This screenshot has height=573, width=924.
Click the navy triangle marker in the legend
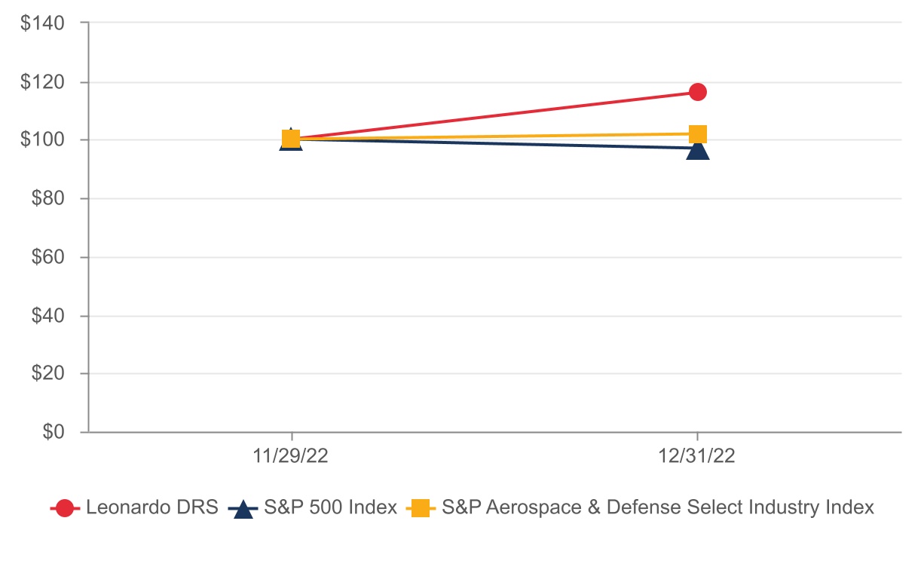tap(242, 509)
